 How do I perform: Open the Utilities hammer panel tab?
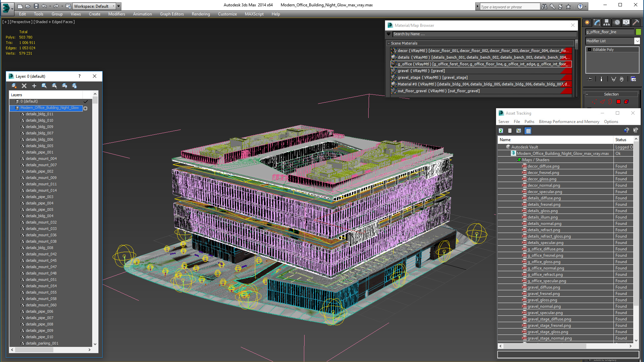point(636,22)
